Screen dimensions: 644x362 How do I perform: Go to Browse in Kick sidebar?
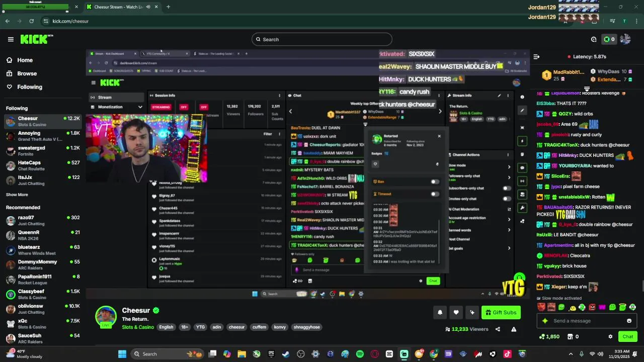[21, 73]
